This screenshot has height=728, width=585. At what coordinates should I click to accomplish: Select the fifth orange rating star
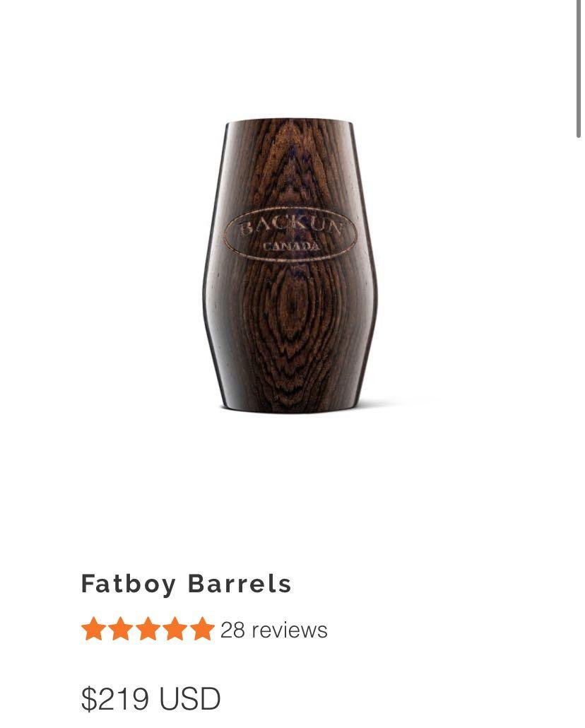coord(203,629)
